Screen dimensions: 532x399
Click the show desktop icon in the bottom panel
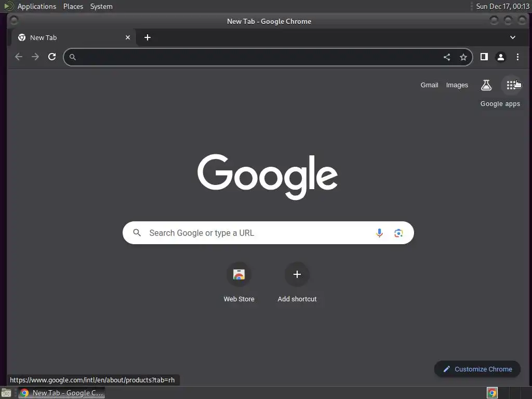pos(6,393)
